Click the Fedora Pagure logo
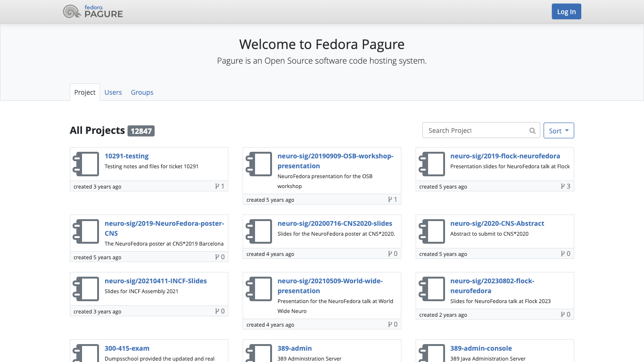Image resolution: width=644 pixels, height=362 pixels. click(93, 11)
